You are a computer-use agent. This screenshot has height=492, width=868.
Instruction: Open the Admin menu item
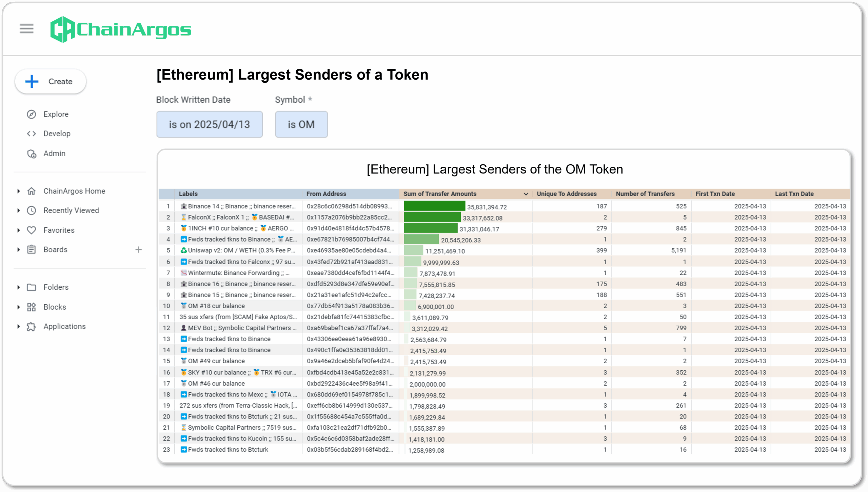pos(54,153)
